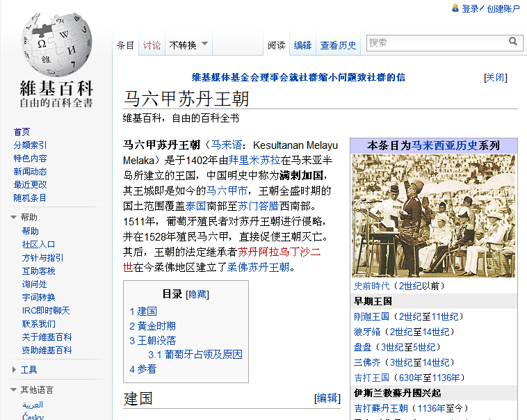
Task: Jump to contents entry 3.1 葡萄牙占领及原因
Action: [195, 355]
